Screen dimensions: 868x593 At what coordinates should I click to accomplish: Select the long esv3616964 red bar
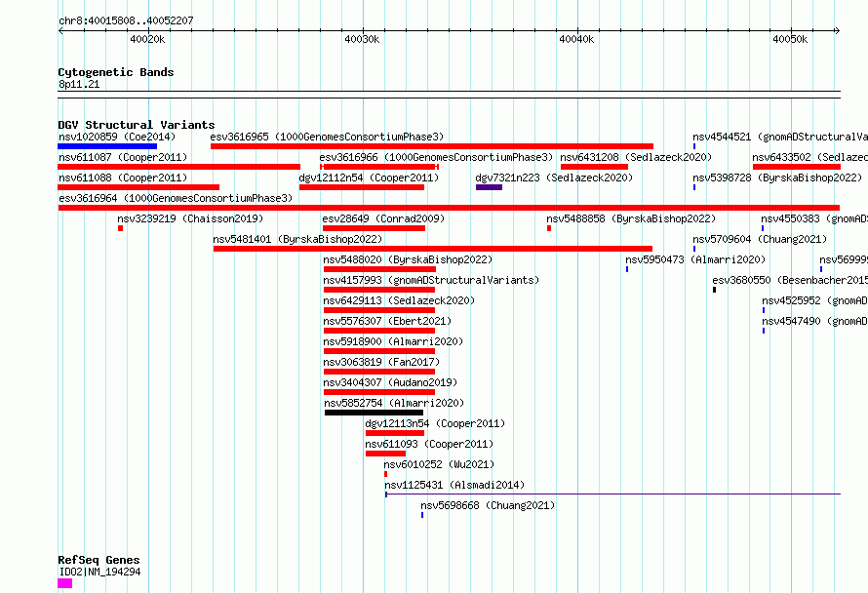[449, 208]
